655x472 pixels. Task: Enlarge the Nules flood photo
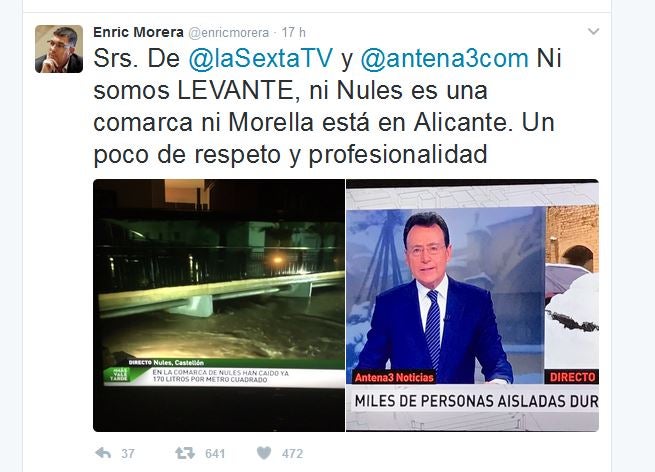[219, 305]
